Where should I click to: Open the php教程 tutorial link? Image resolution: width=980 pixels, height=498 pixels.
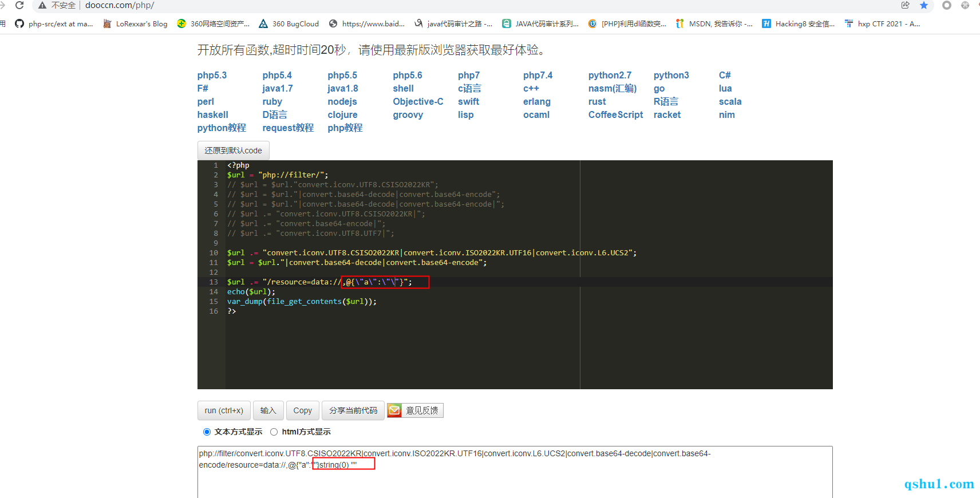(345, 128)
